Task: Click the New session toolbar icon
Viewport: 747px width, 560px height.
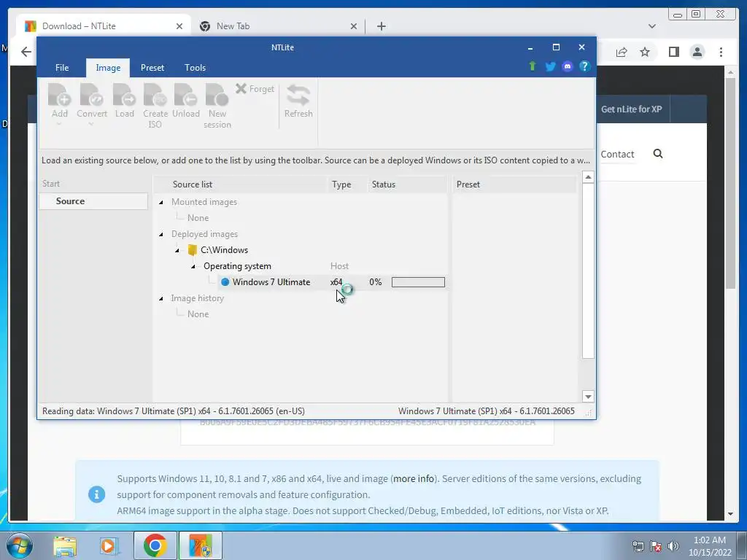Action: pos(217,95)
